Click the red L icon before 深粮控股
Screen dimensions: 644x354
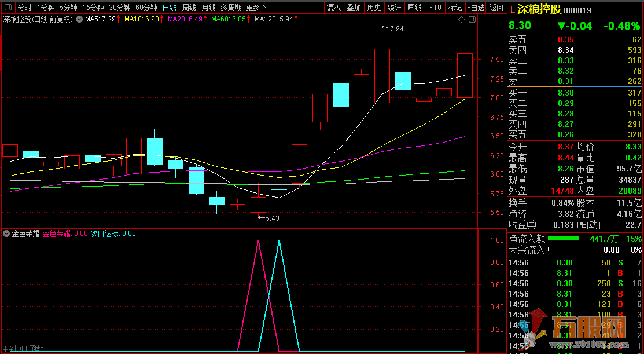pyautogui.click(x=512, y=10)
